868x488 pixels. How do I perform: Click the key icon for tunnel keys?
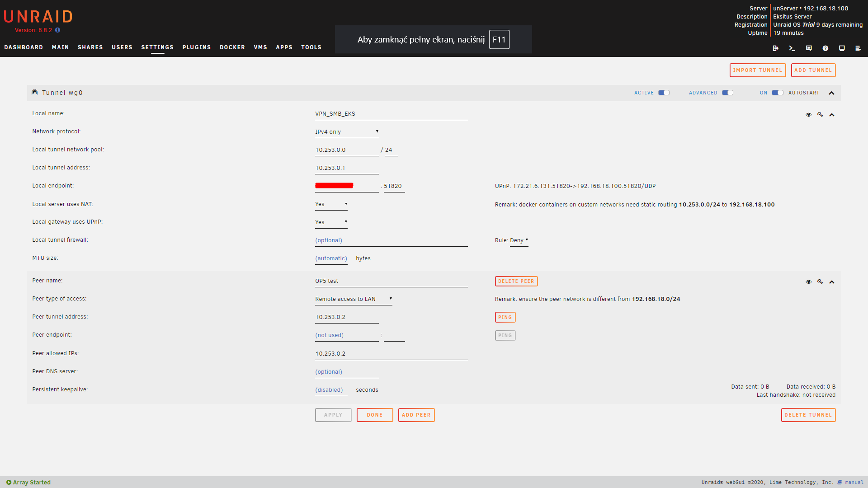tap(820, 115)
